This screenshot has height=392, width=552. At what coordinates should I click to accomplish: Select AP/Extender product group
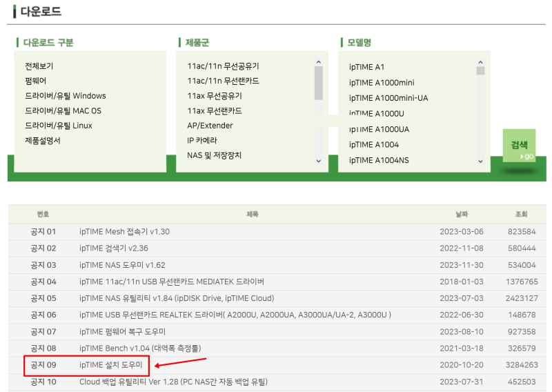(x=210, y=126)
